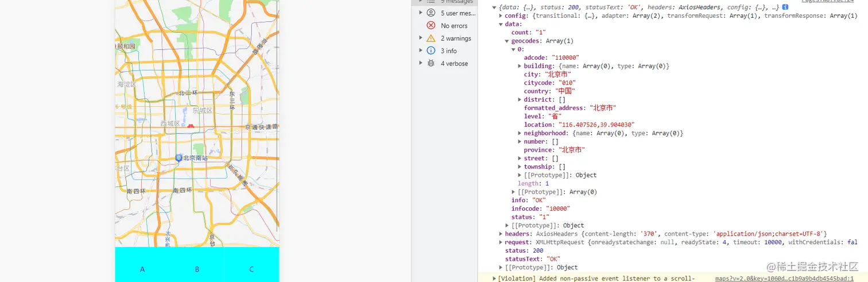Screen dimensions: 868x282
Task: Expand the 3 info group
Action: (420, 51)
